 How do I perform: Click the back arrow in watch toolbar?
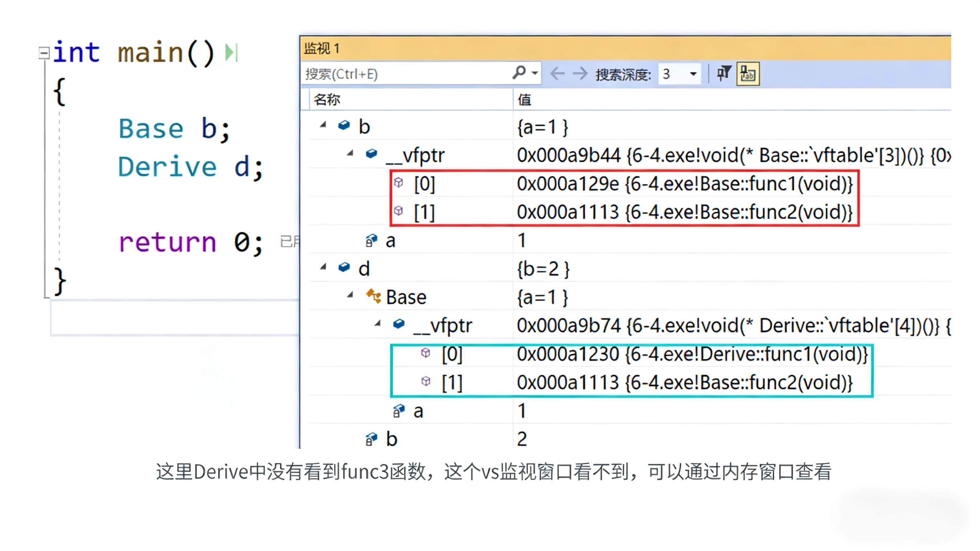557,74
